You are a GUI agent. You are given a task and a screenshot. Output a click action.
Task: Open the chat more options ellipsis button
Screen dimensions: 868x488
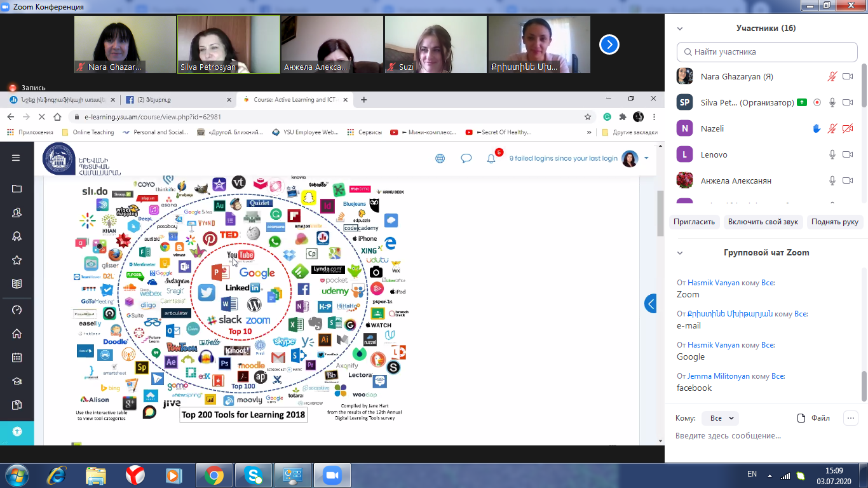850,418
